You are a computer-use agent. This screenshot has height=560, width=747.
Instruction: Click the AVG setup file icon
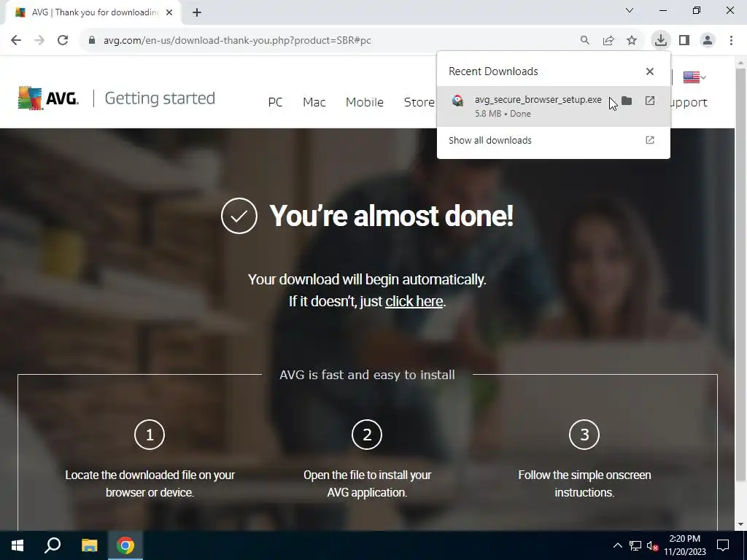(x=458, y=101)
